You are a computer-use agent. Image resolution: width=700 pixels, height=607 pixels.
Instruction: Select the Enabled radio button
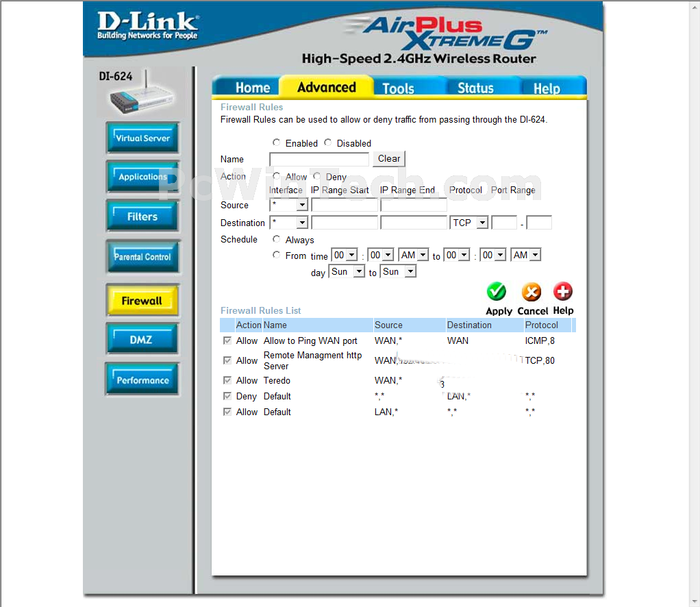click(276, 143)
